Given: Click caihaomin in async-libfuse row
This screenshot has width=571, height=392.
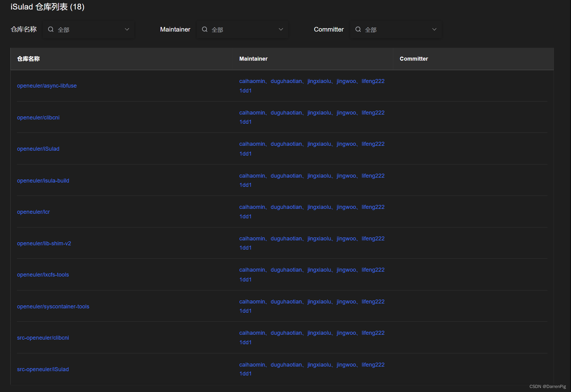Looking at the screenshot, I should (252, 81).
